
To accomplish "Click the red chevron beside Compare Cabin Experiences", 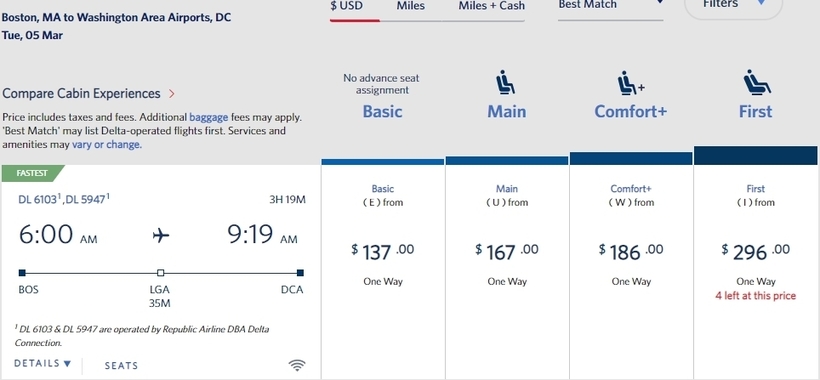I will (x=172, y=94).
